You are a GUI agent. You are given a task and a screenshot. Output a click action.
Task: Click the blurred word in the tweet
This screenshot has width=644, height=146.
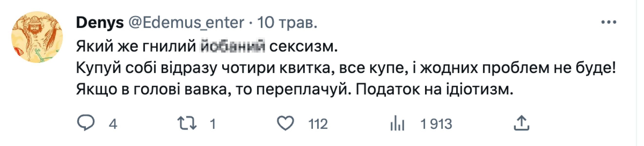(x=233, y=47)
